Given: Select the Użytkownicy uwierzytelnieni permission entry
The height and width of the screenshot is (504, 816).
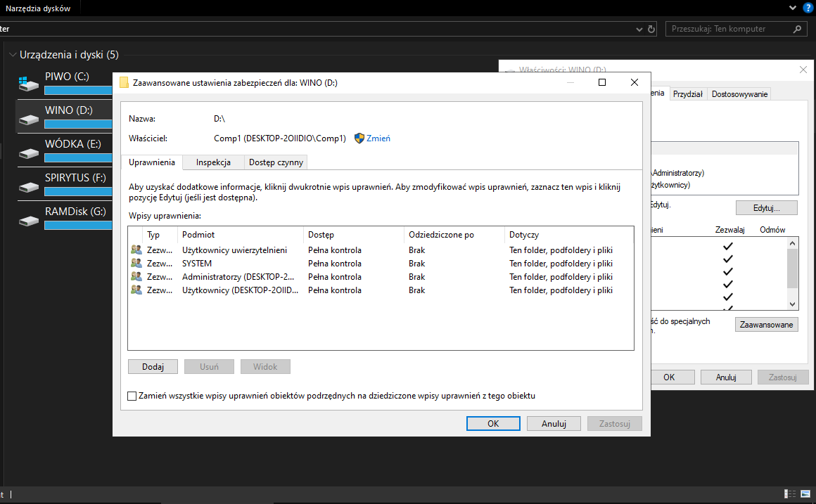Looking at the screenshot, I should (234, 250).
